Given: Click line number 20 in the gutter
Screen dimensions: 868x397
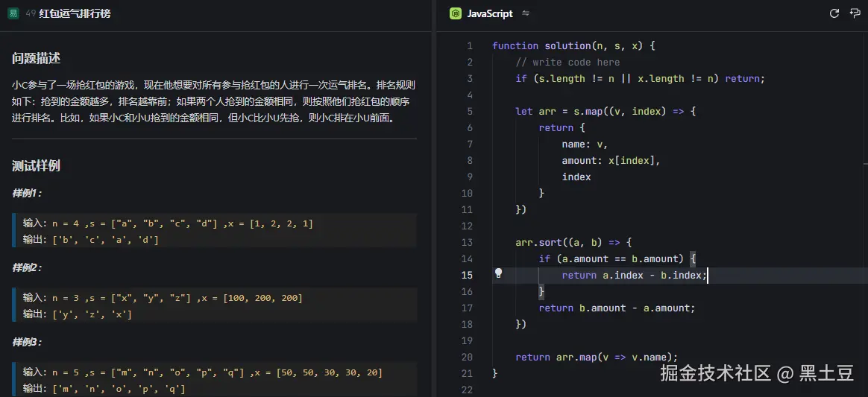Looking at the screenshot, I should pos(467,357).
